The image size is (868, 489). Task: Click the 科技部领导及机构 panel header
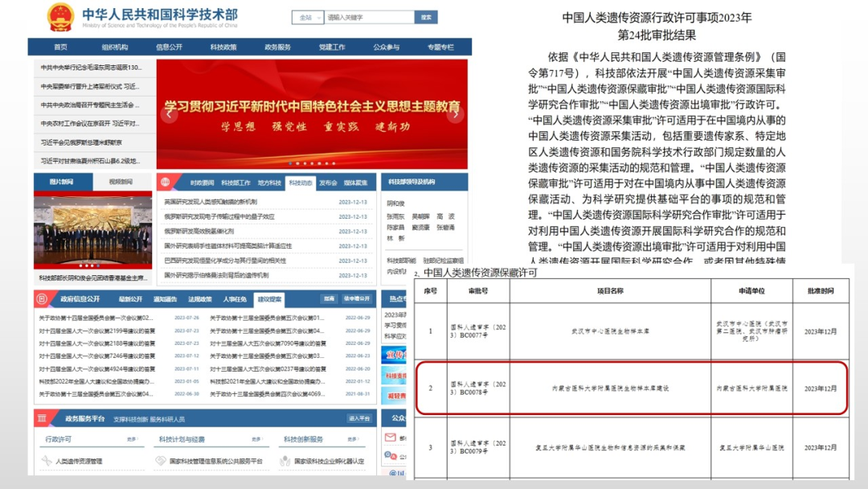tap(424, 182)
